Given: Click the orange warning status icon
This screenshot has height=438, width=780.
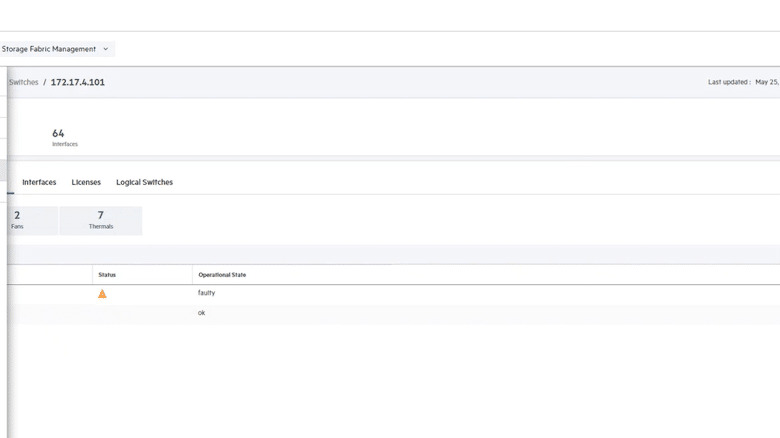Looking at the screenshot, I should (102, 294).
